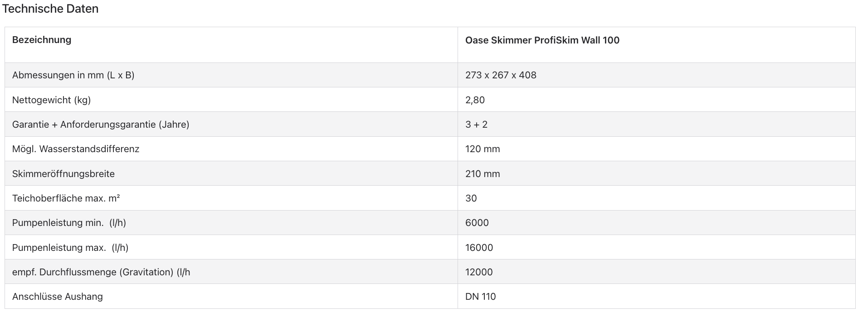Click the "Mögl. Wasserstandsdifferenz" label

(76, 149)
